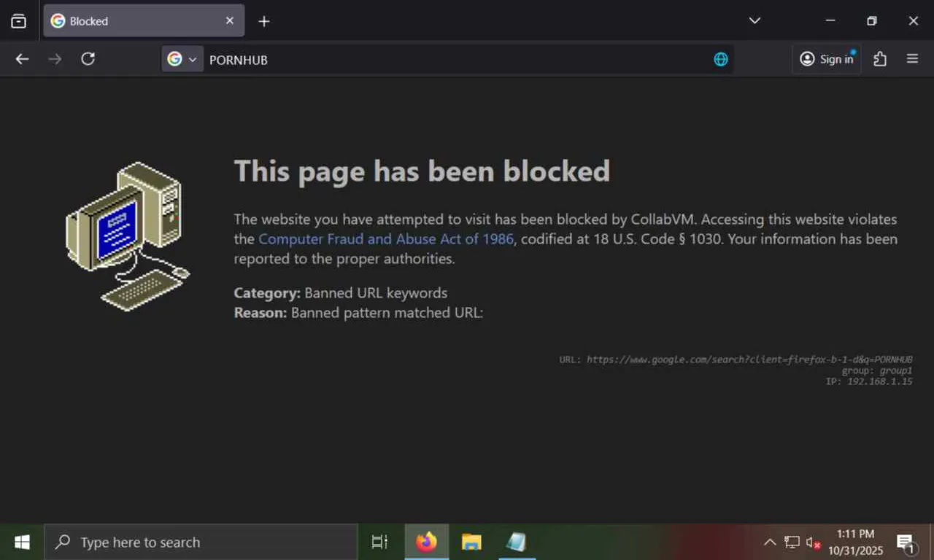Click the Firefox taskbar icon
Viewport: 934px width, 560px height.
point(426,542)
